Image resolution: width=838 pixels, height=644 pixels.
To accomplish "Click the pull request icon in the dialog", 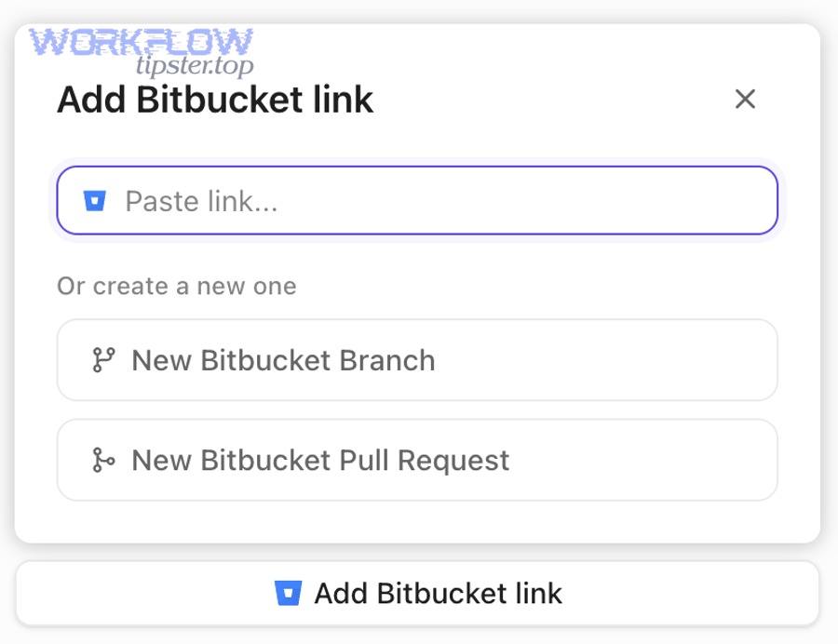I will (x=103, y=460).
